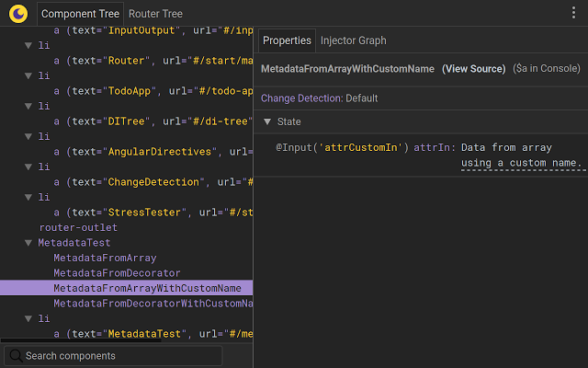This screenshot has width=588, height=368.
Task: Open the Injector Graph tab
Action: (x=353, y=40)
